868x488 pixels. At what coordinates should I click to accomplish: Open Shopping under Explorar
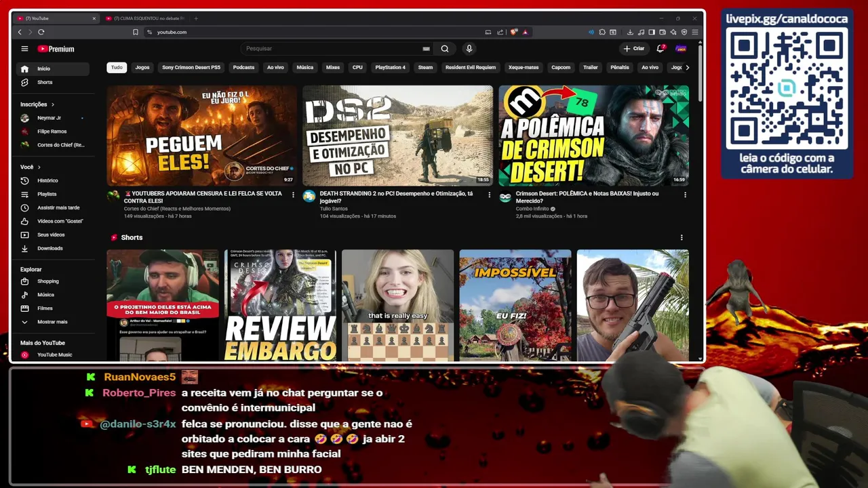[53, 281]
